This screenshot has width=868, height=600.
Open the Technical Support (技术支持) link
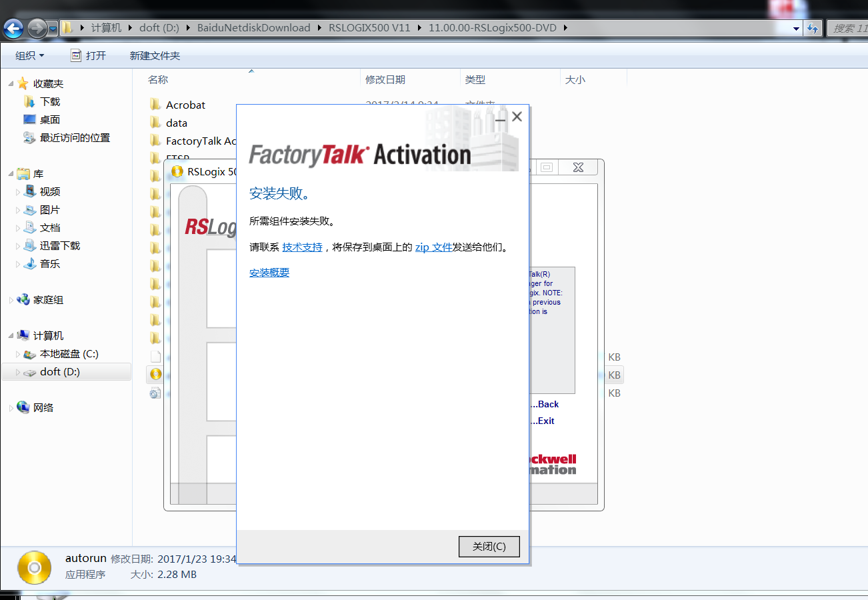coord(302,247)
